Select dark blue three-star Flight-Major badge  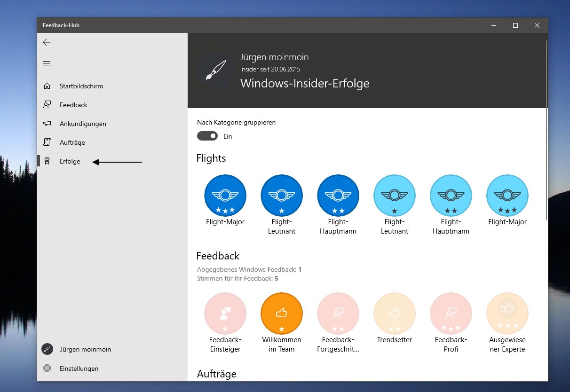[x=225, y=196]
